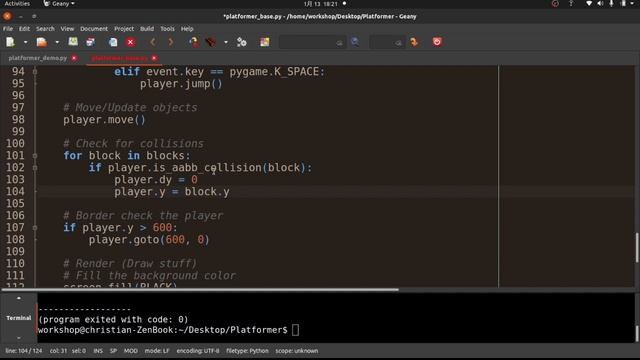The width and height of the screenshot is (640, 360).
Task: Navigate back with the left arrow icon
Action: pyautogui.click(x=153, y=42)
